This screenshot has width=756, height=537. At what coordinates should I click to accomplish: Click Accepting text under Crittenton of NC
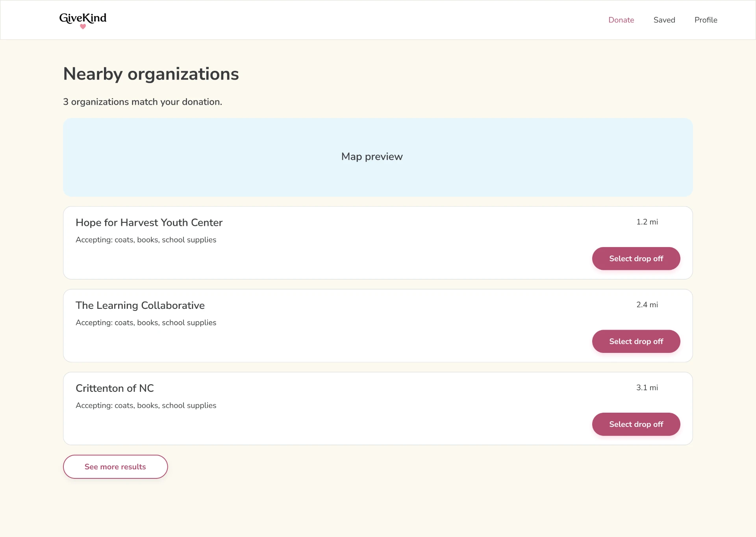[146, 405]
